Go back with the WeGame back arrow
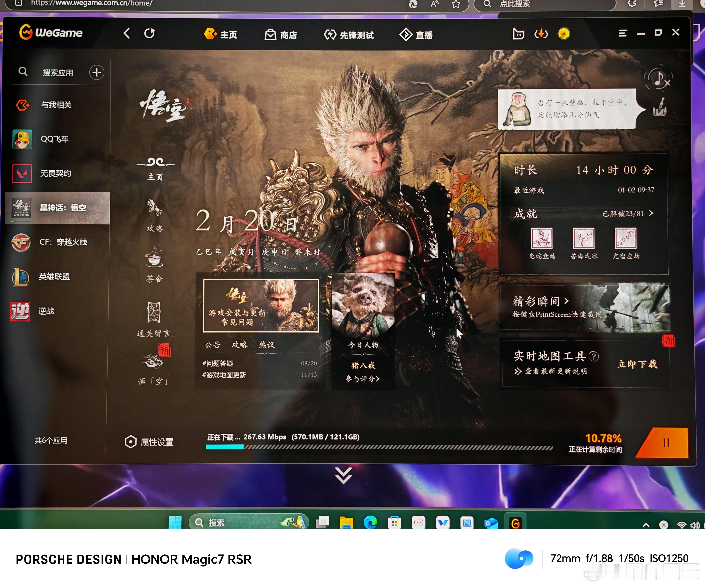Screen dimensions: 705x588 [x=127, y=33]
